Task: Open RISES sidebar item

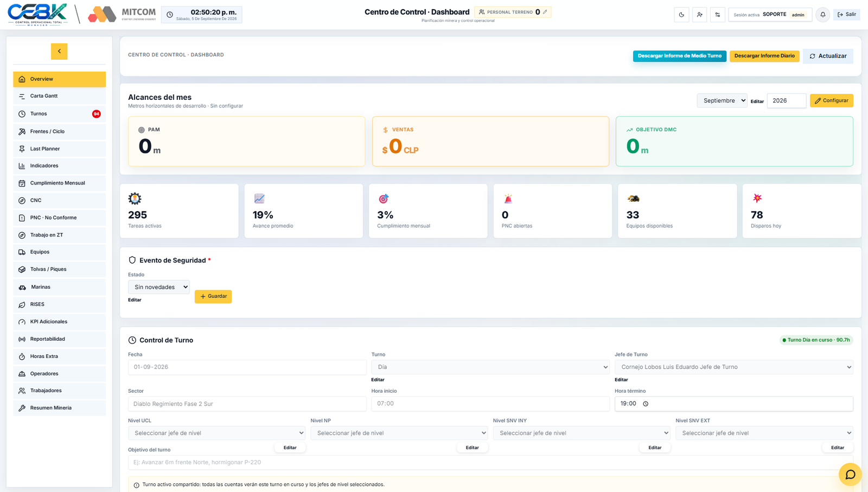Action: [59, 304]
